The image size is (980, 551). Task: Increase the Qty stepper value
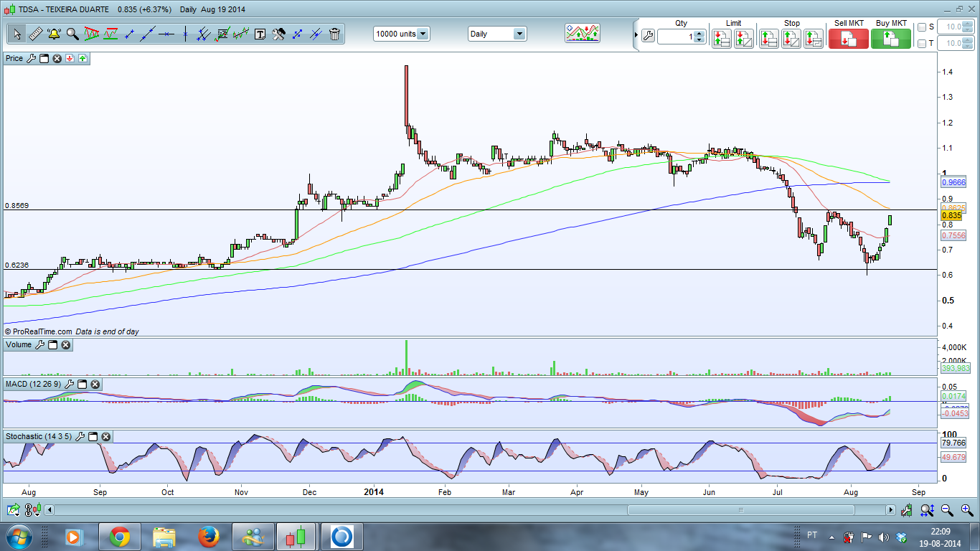tap(699, 33)
